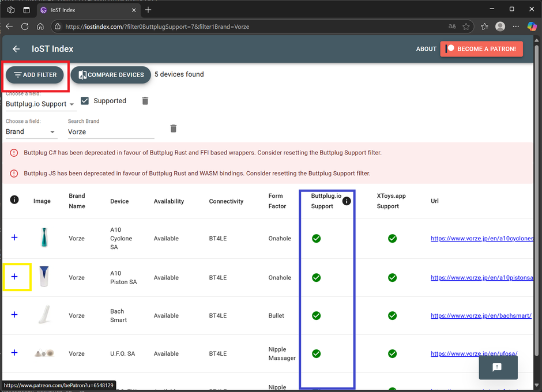Click info icon beside Buttplug.io Support header
Image resolution: width=542 pixels, height=392 pixels.
[347, 201]
